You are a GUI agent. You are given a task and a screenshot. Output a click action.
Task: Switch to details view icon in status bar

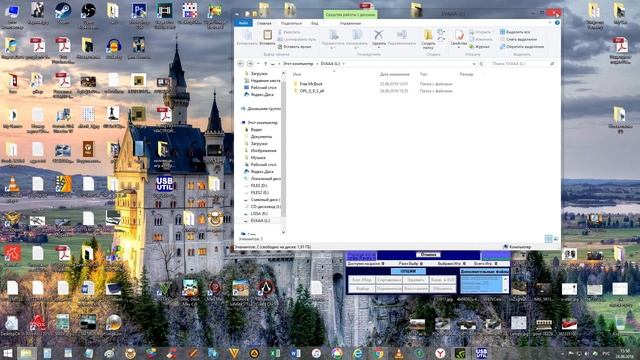549,239
